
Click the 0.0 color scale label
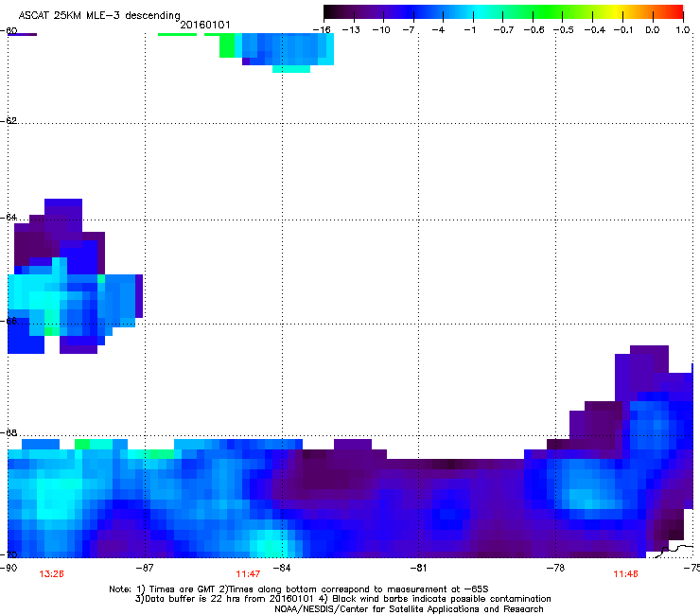[x=653, y=30]
